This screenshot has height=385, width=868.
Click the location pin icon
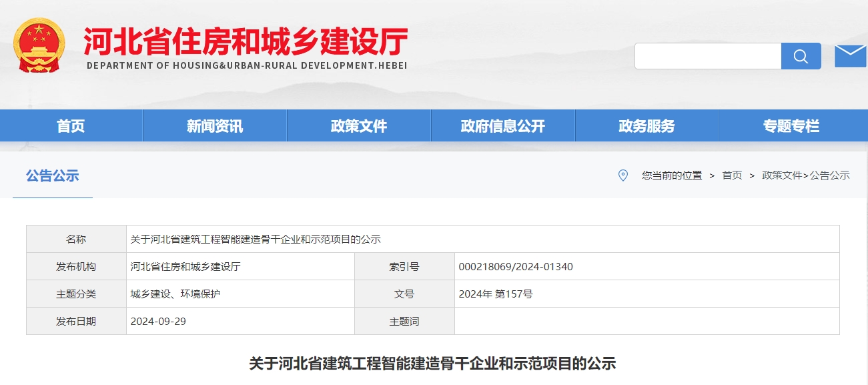(623, 175)
